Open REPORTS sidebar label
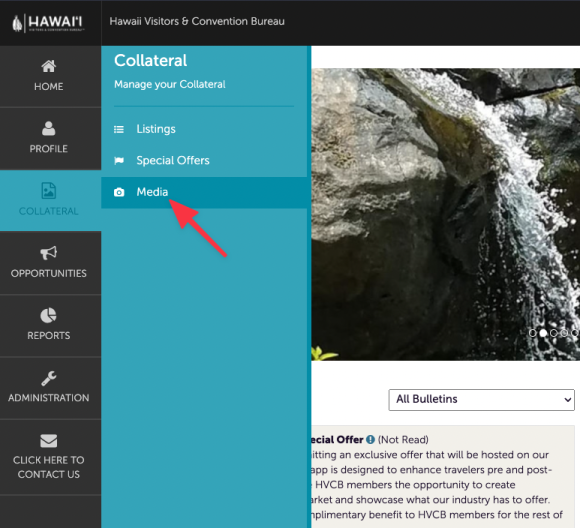 click(x=48, y=335)
